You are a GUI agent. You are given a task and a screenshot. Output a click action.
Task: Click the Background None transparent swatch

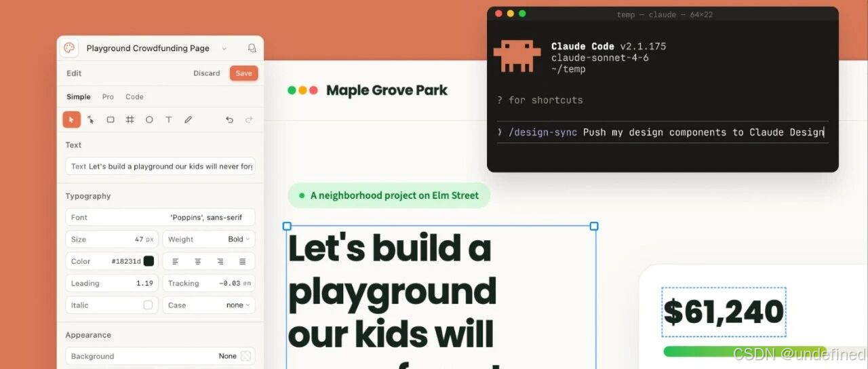[245, 356]
